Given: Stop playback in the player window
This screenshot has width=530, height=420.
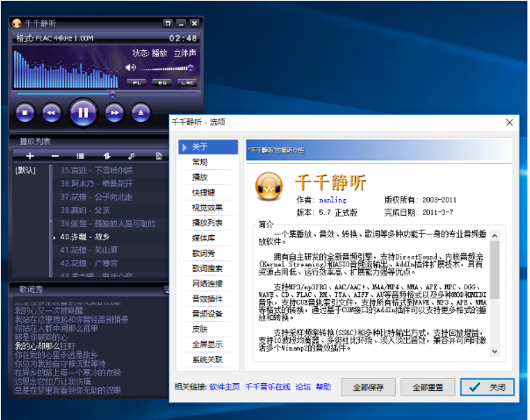Looking at the screenshot, I should pos(25,112).
